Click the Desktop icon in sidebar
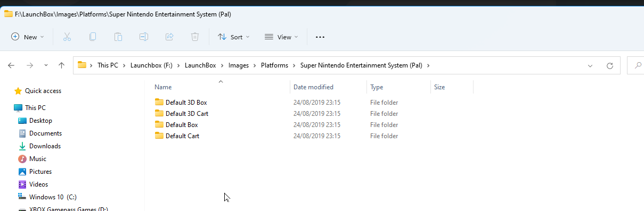The width and height of the screenshot is (644, 211). tap(22, 121)
